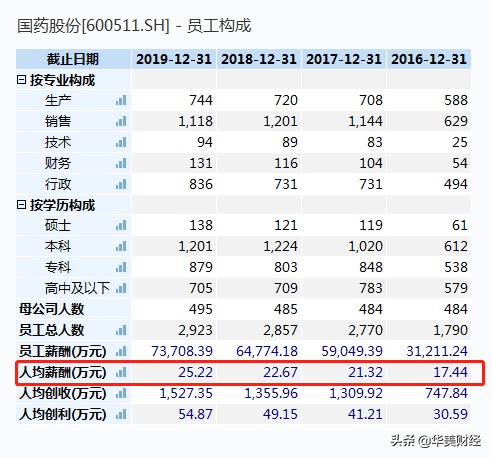Select the 2016-12-31 column header
This screenshot has height=458, width=492.
click(x=429, y=59)
